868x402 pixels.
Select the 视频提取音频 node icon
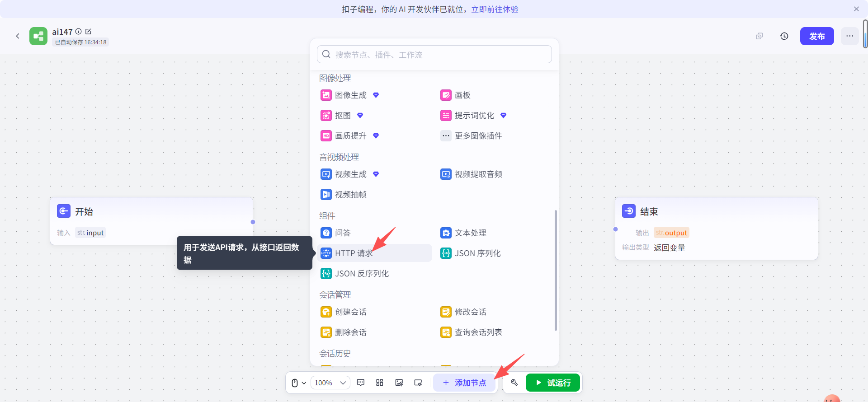coord(446,174)
